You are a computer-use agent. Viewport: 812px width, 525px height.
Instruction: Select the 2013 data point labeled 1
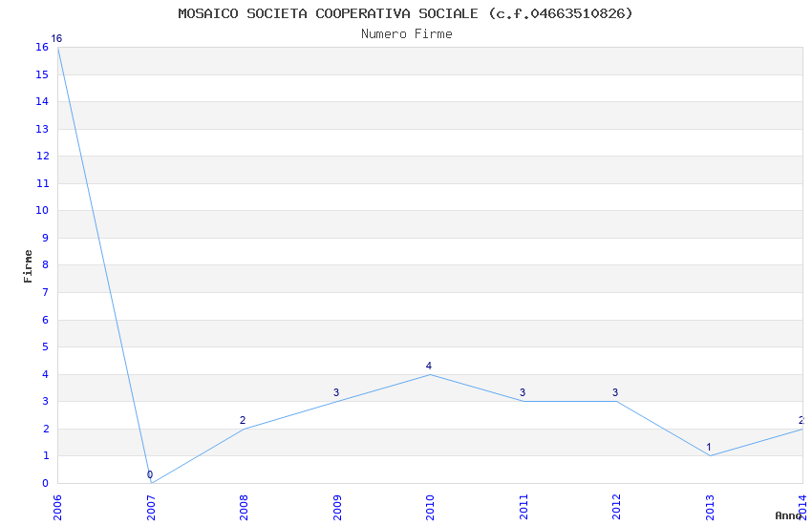click(709, 447)
